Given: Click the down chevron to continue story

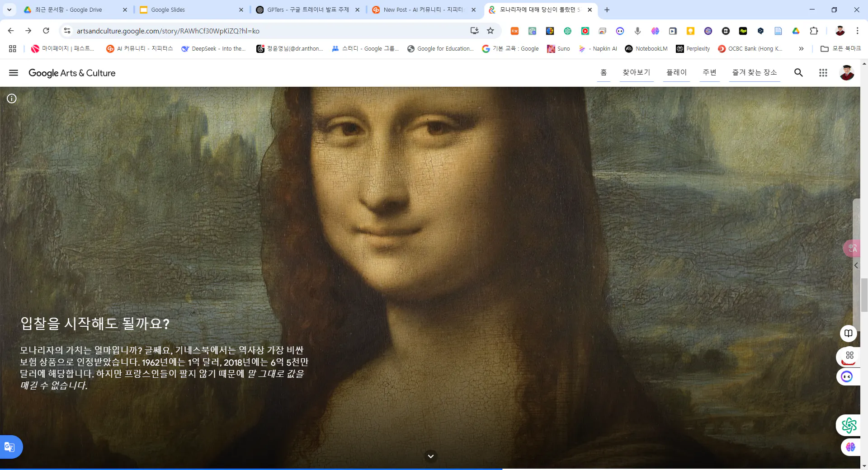Looking at the screenshot, I should pyautogui.click(x=431, y=456).
